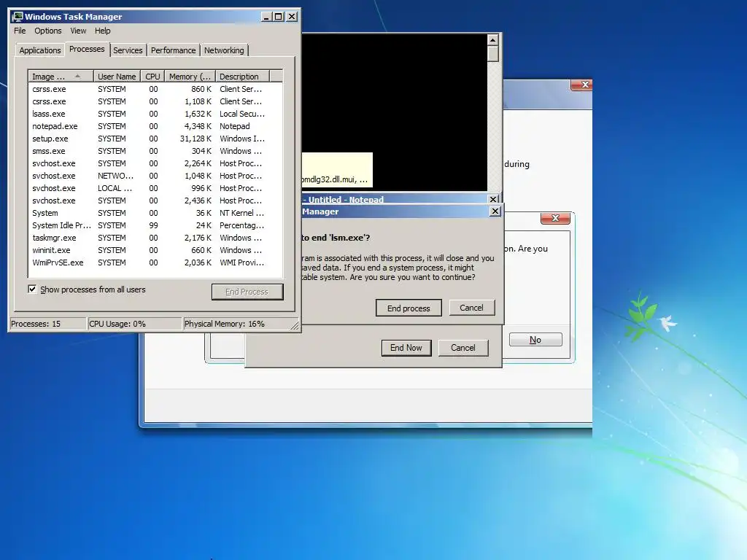Select svchost.exe run by LOCAL… user

click(155, 188)
